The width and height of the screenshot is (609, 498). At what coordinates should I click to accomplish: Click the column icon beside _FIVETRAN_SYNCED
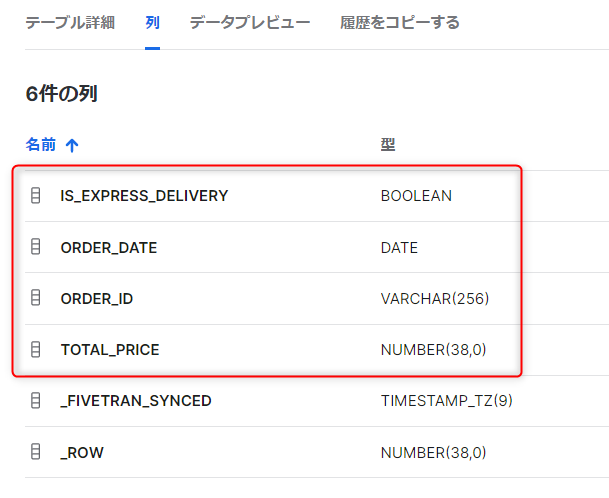35,400
